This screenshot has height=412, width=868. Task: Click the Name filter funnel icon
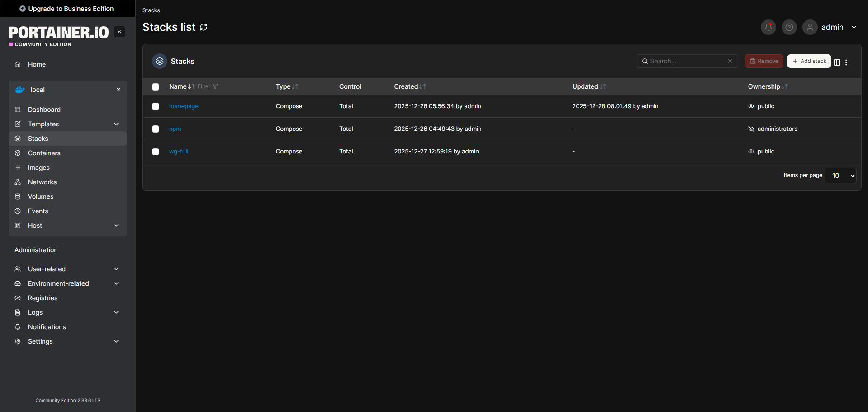click(x=215, y=86)
